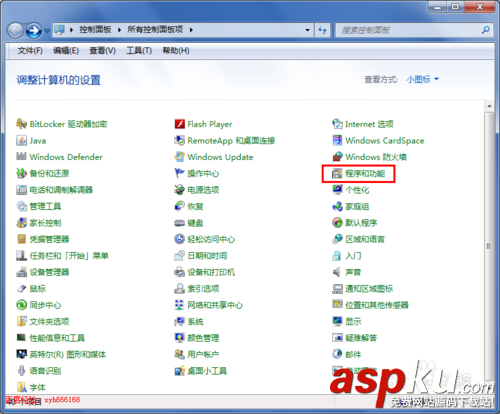Open the 区域和语言 link

(x=365, y=239)
